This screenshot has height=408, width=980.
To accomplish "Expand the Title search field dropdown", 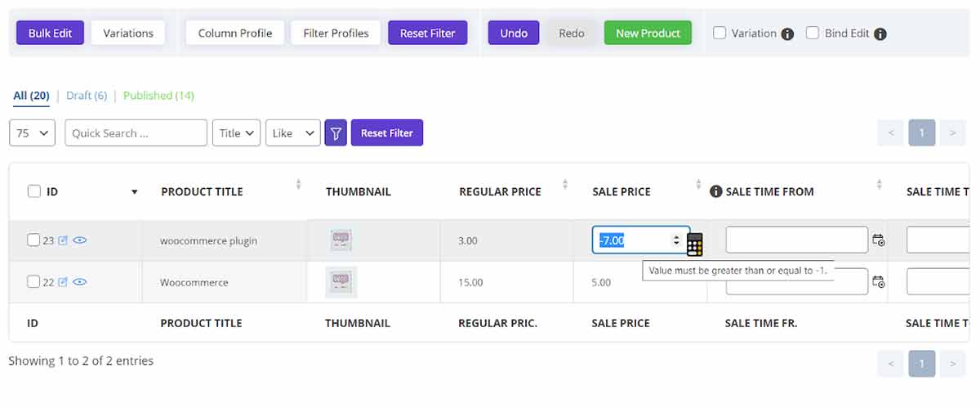I will 236,133.
